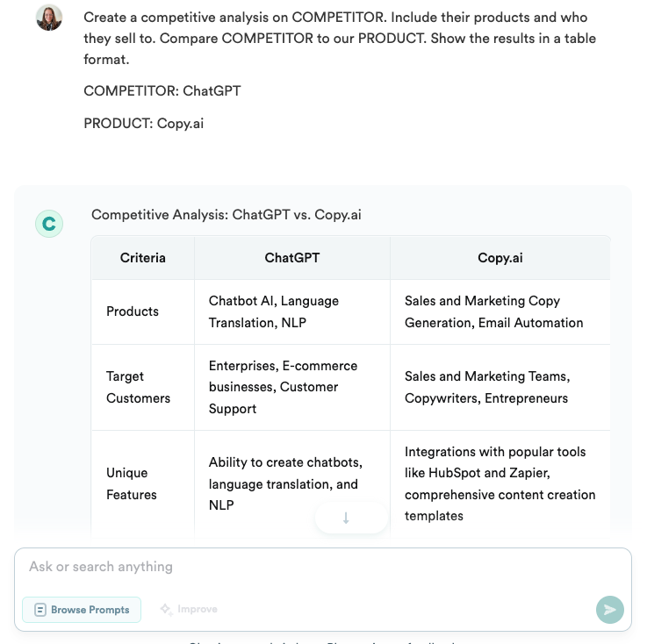This screenshot has width=647, height=644.
Task: Click the Target Customers row label
Action: (138, 387)
